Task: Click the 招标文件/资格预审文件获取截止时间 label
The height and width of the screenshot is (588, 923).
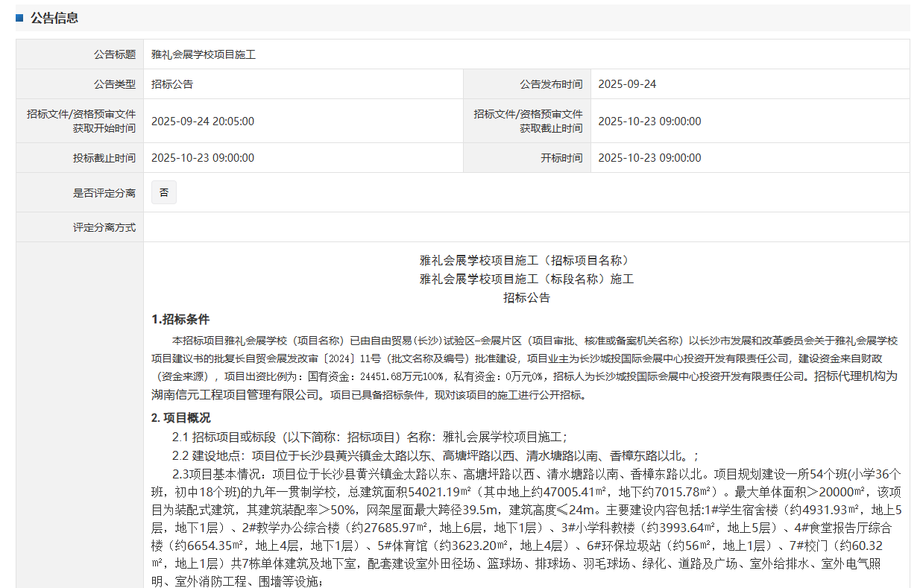Action: click(x=529, y=121)
